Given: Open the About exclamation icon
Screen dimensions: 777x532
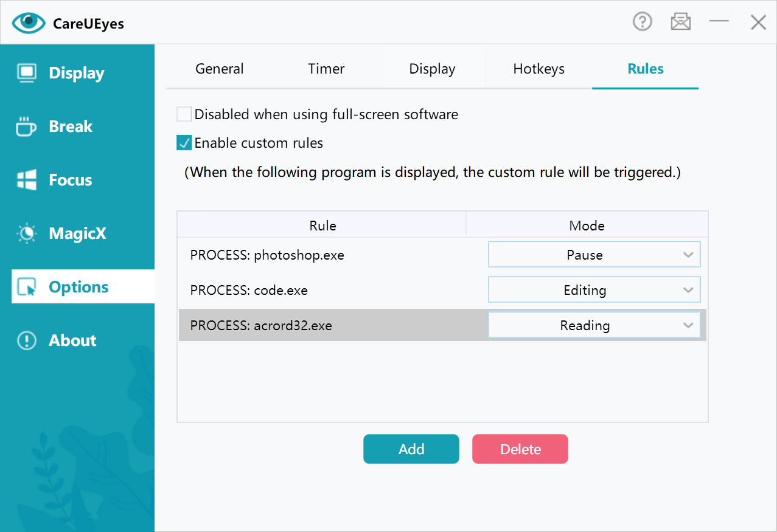Looking at the screenshot, I should (x=27, y=340).
